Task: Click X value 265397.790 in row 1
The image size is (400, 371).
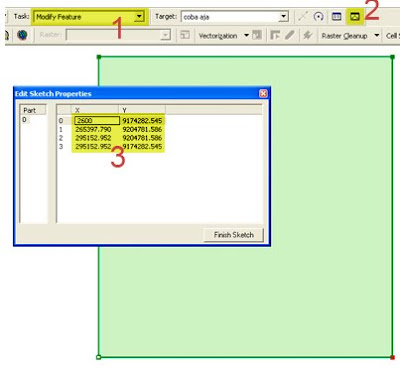Action: [x=93, y=129]
